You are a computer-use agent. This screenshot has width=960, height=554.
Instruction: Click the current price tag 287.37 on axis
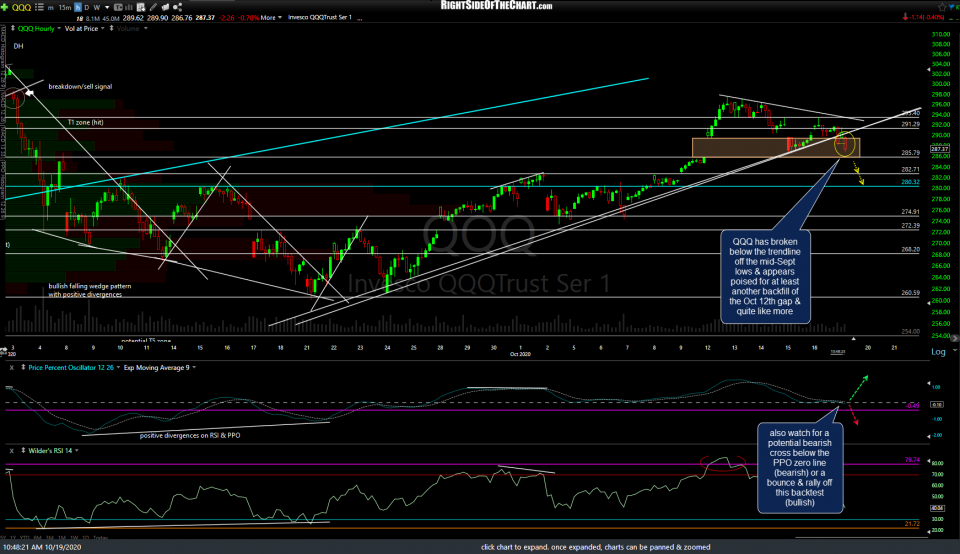[x=939, y=149]
